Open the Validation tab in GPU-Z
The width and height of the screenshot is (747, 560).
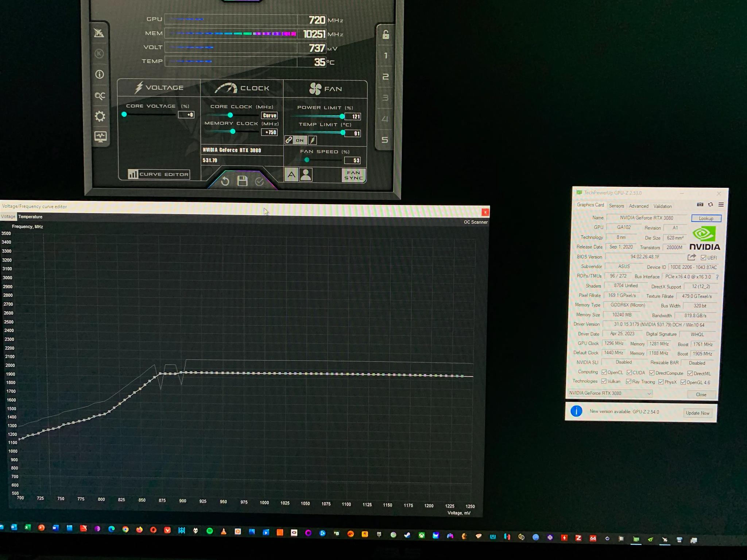pyautogui.click(x=663, y=206)
